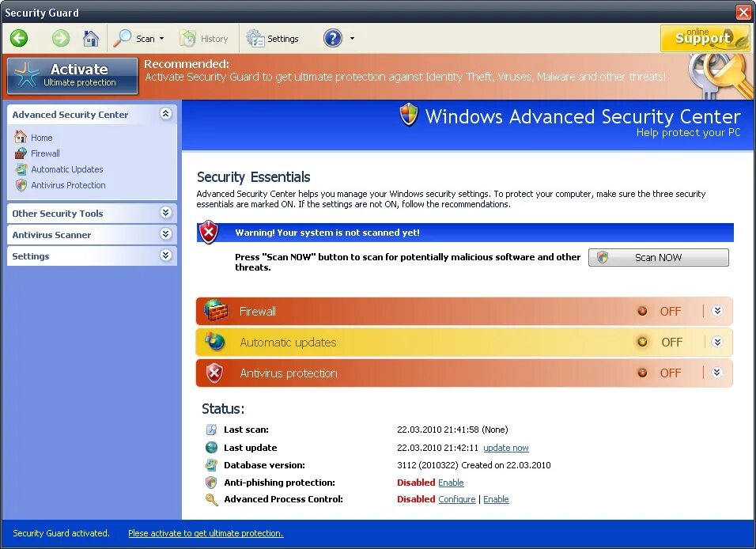This screenshot has height=549, width=756.
Task: Click the Anti-phishing protection shield icon
Action: point(211,483)
